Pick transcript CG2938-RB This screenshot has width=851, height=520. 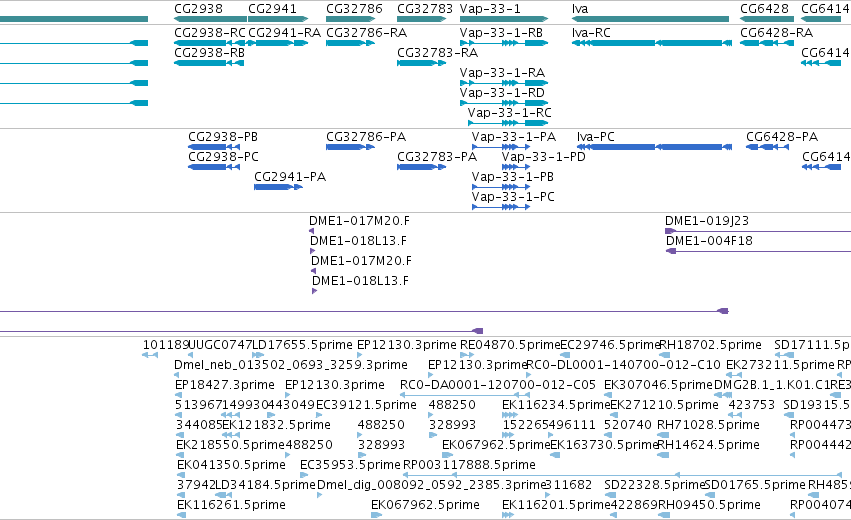(209, 53)
